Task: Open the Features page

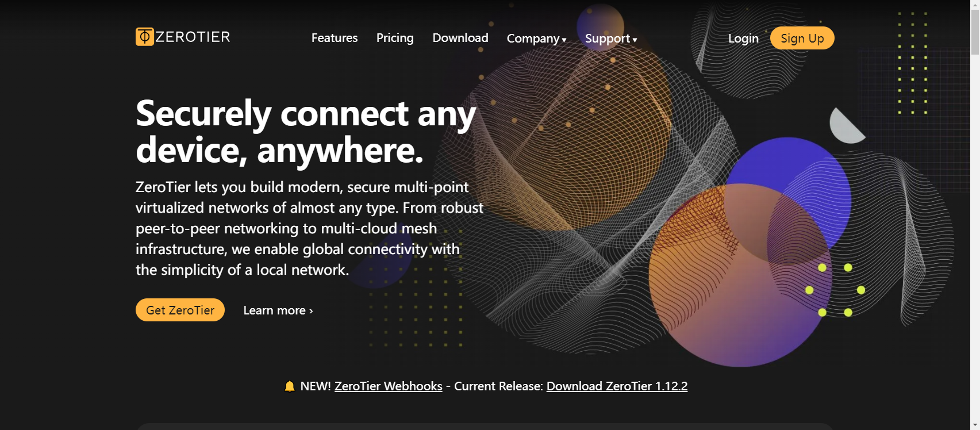Action: [335, 38]
